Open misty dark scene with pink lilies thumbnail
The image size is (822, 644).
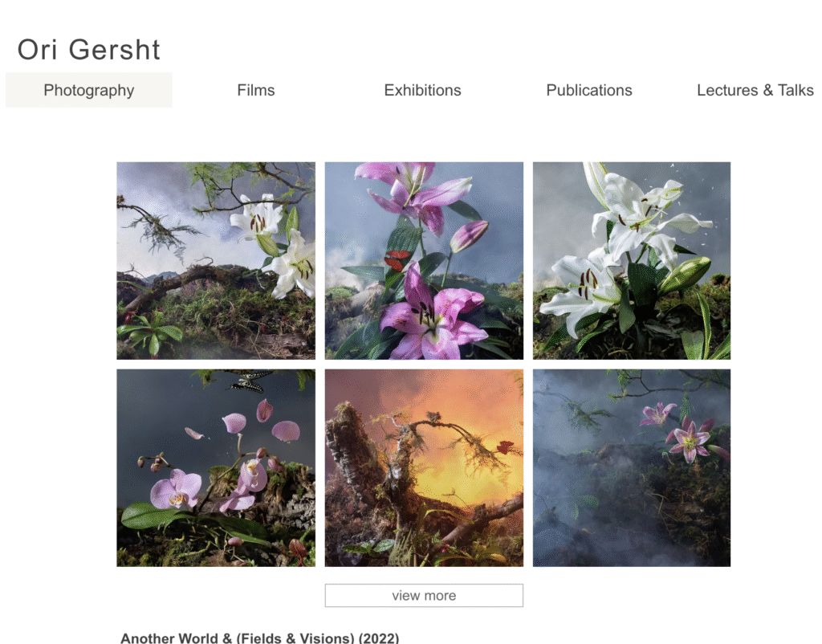pos(631,468)
